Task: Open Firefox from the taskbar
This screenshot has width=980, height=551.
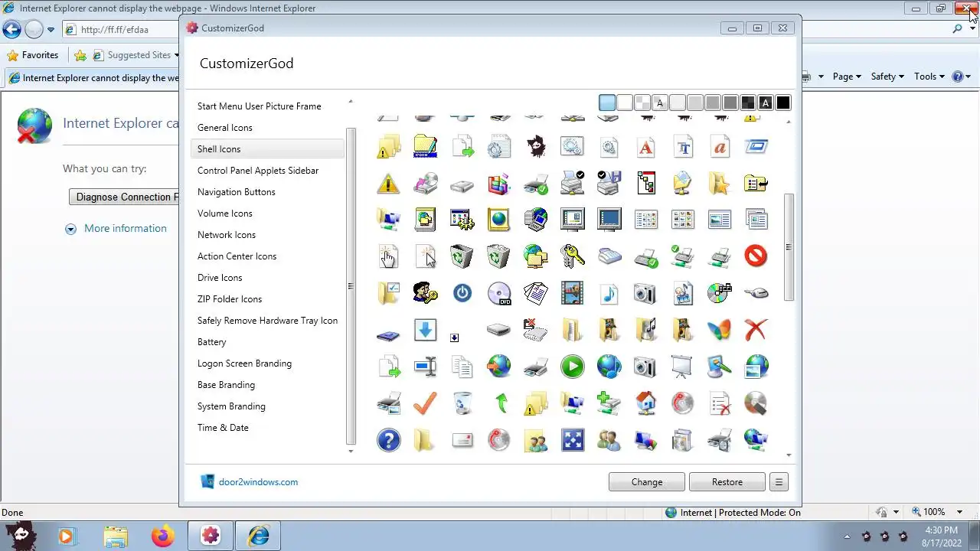Action: (162, 536)
